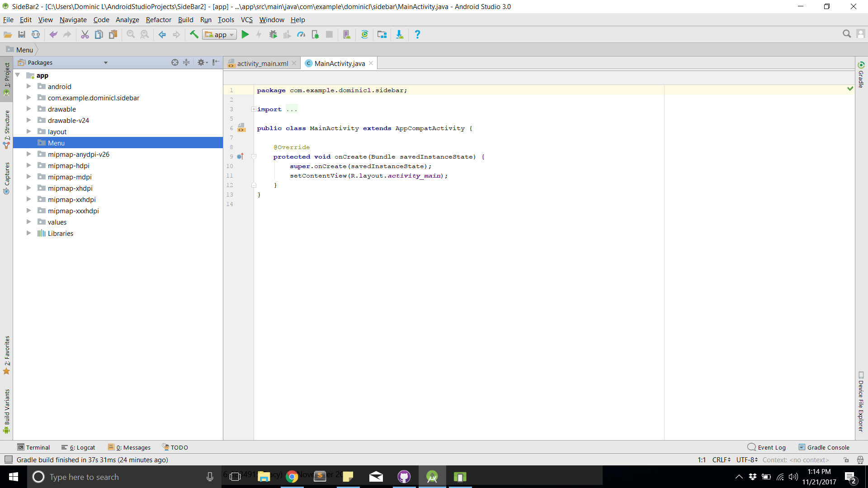This screenshot has height=488, width=868.
Task: Open the TODO tool window
Action: (x=175, y=447)
